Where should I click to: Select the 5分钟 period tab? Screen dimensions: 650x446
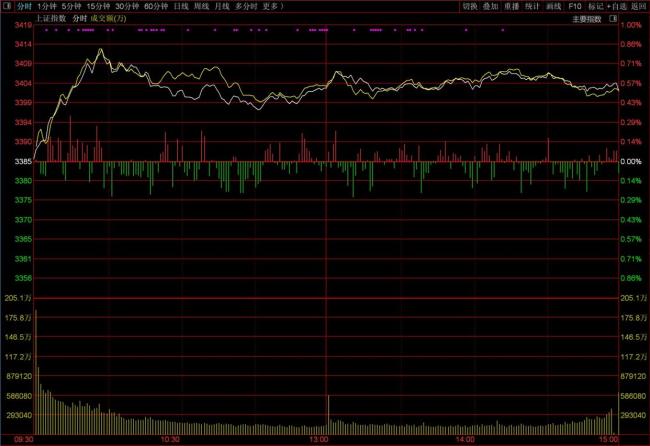[x=71, y=6]
